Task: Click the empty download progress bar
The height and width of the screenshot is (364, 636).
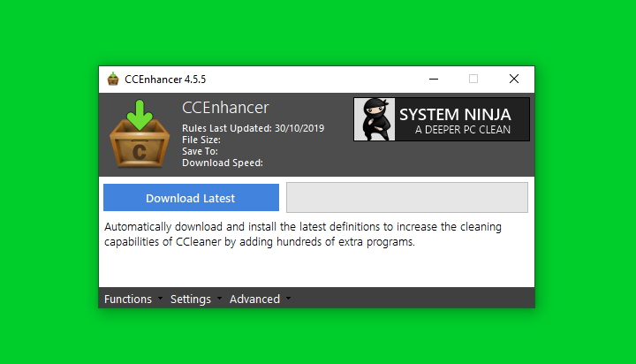Action: 407,197
